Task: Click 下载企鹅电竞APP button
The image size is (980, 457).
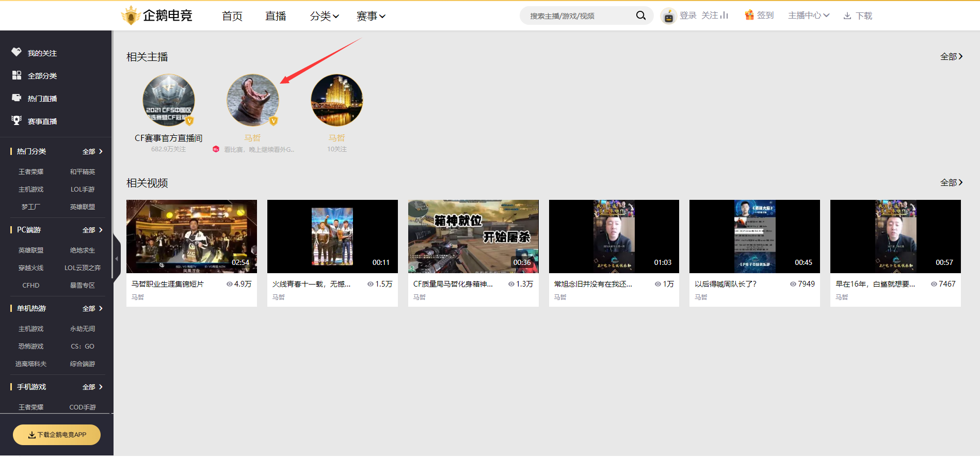Action: point(57,435)
